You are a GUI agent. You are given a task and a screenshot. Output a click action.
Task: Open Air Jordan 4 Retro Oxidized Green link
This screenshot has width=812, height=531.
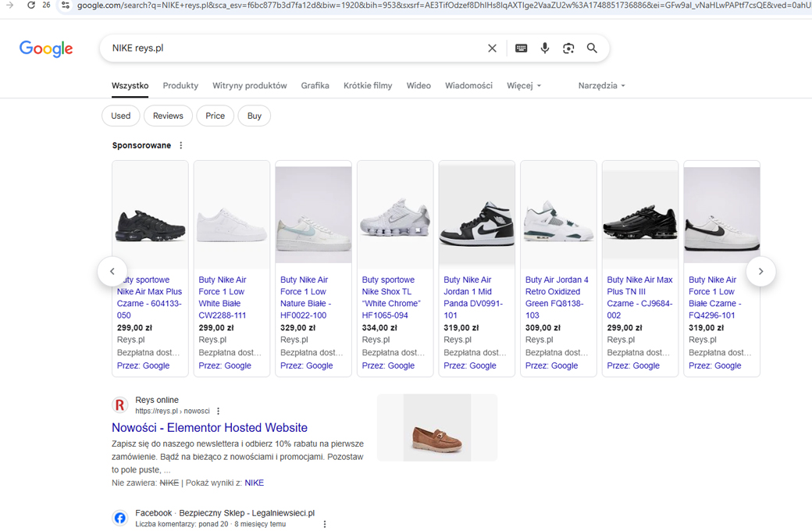pos(557,298)
